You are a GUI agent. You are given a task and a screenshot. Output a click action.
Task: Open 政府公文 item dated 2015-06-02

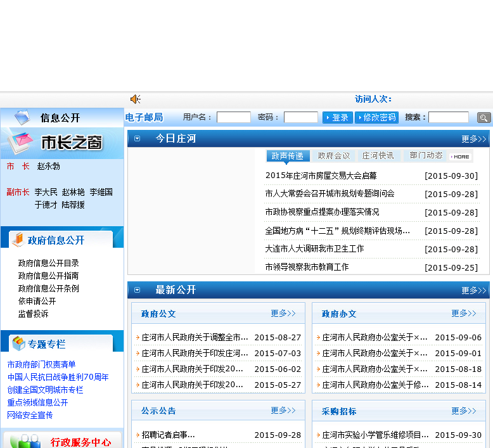pyautogui.click(x=193, y=369)
